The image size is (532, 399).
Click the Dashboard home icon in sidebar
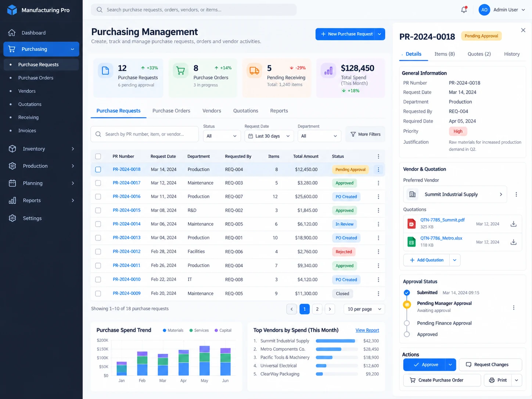12,33
